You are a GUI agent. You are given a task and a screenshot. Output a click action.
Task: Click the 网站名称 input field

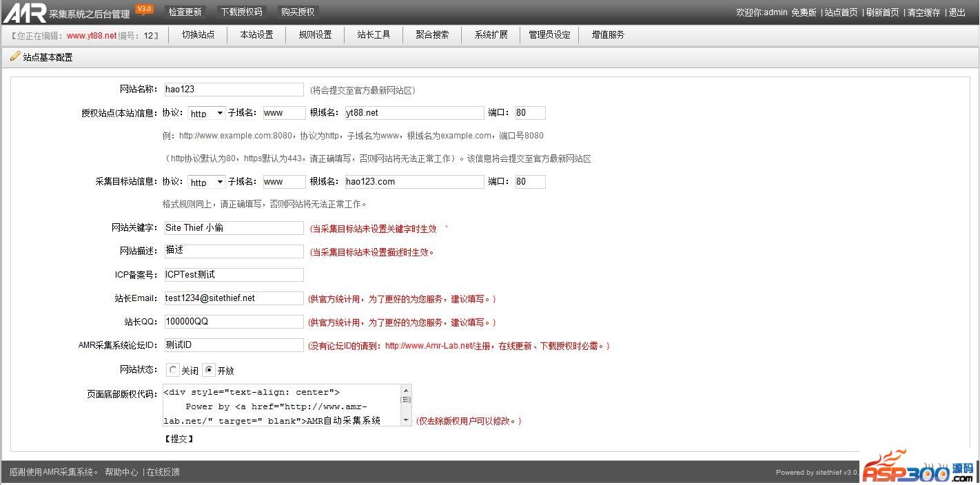(234, 90)
